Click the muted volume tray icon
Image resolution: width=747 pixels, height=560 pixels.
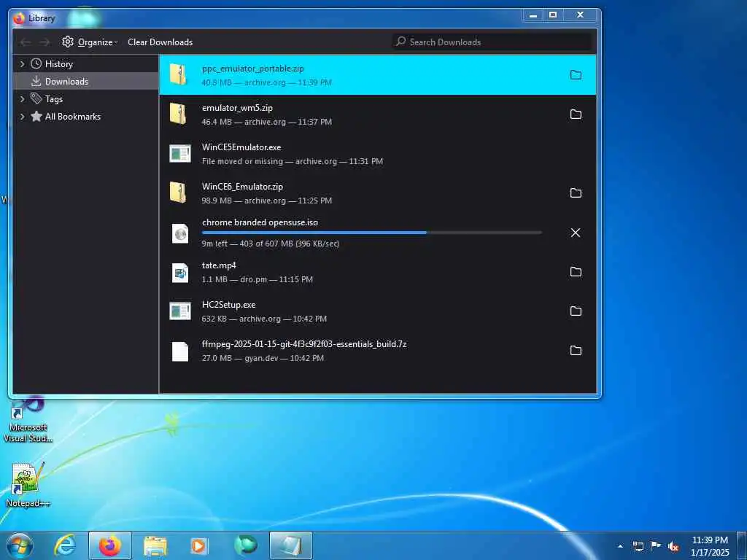coord(673,546)
